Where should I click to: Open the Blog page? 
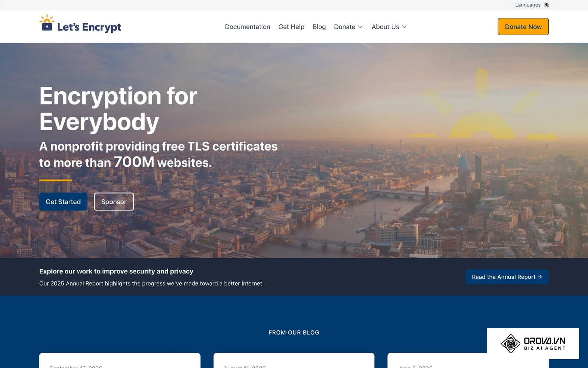click(x=319, y=27)
